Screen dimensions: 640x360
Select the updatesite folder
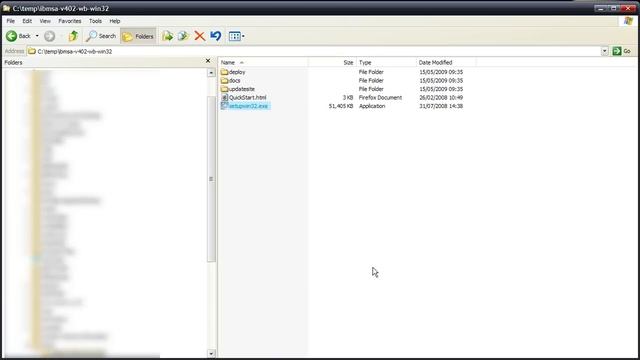[238, 89]
